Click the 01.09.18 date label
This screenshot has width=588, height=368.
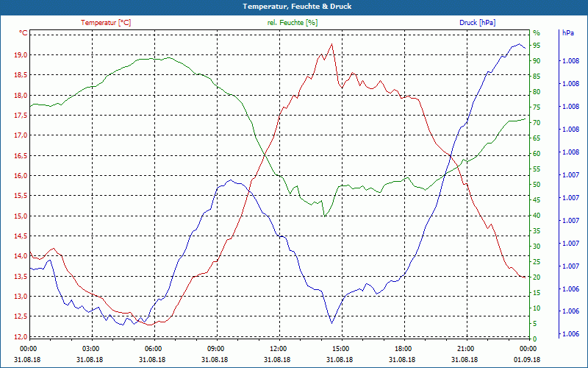click(x=527, y=359)
